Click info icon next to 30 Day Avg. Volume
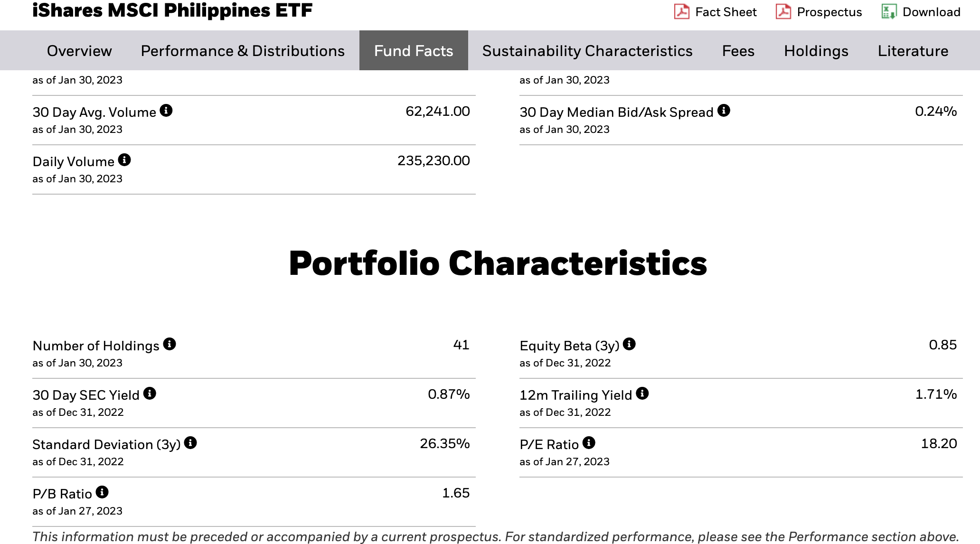This screenshot has width=980, height=544. click(x=166, y=111)
